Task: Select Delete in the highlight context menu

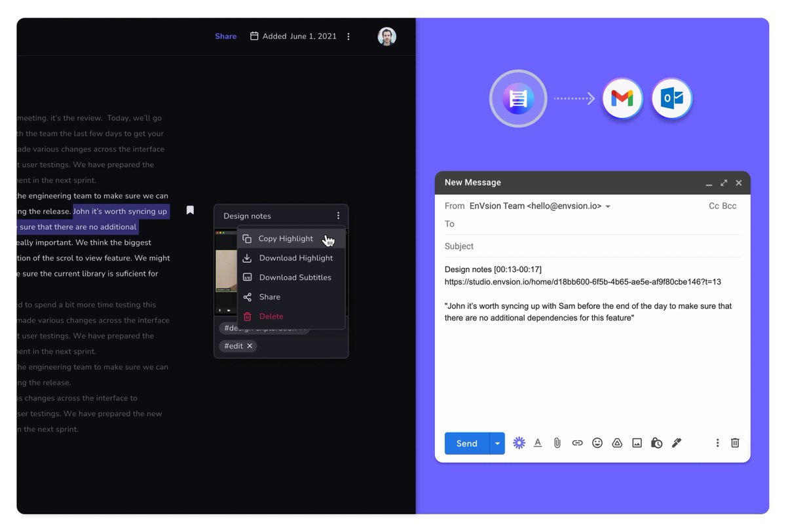Action: tap(291, 316)
